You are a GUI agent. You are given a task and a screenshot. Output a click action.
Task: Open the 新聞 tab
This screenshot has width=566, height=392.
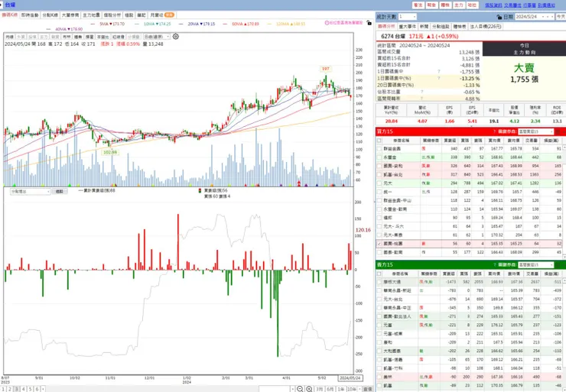click(424, 27)
